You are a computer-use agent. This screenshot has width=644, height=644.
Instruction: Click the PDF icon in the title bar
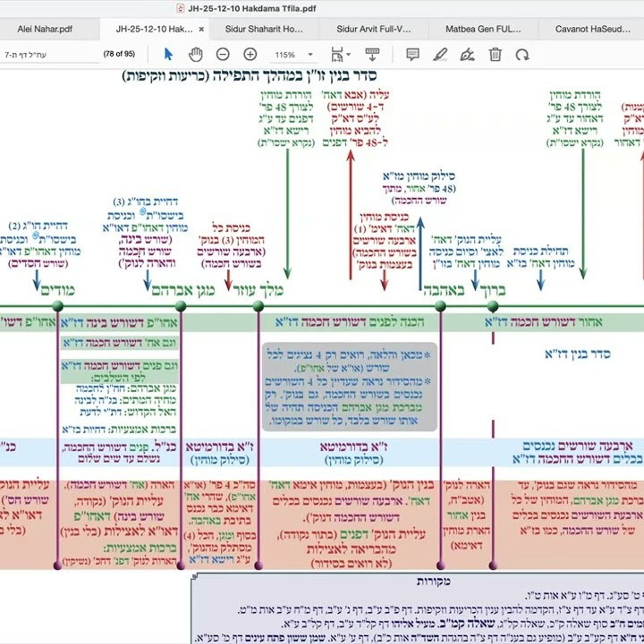point(180,8)
